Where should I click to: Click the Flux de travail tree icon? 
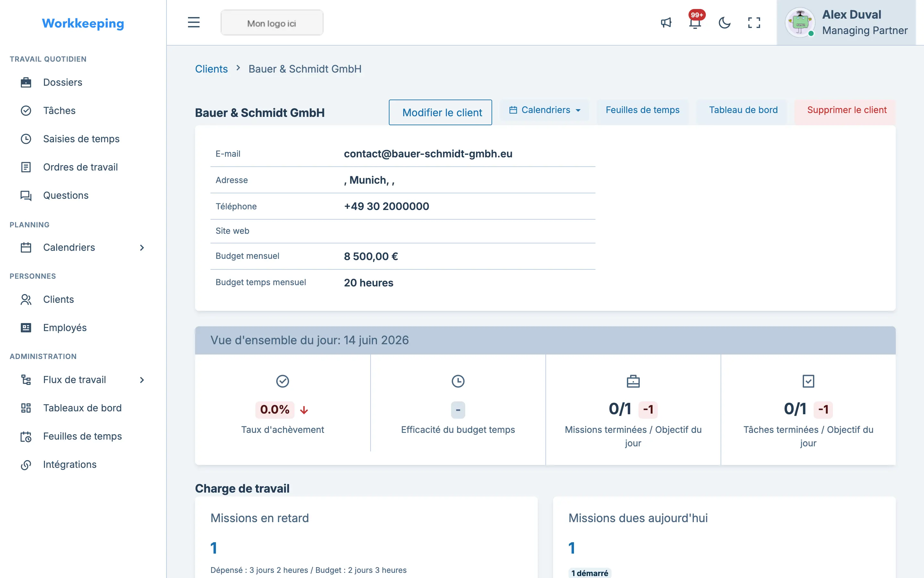point(26,380)
